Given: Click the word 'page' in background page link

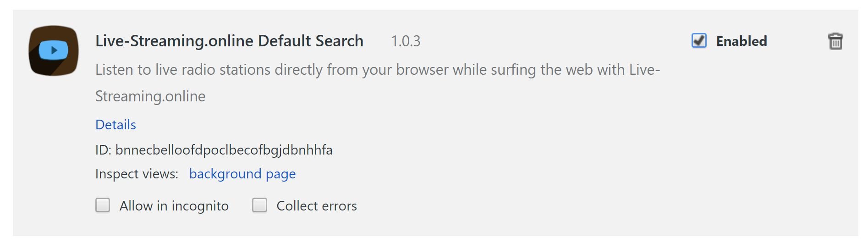Looking at the screenshot, I should tap(280, 174).
